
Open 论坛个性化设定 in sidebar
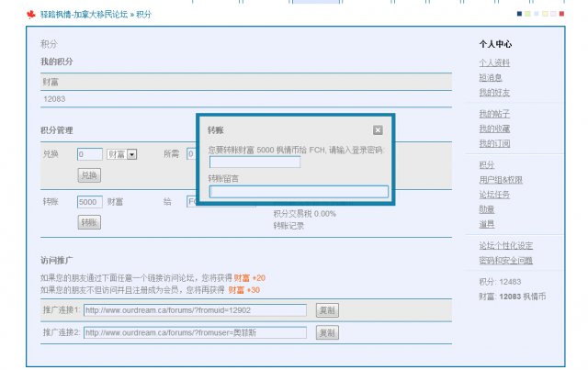(506, 245)
